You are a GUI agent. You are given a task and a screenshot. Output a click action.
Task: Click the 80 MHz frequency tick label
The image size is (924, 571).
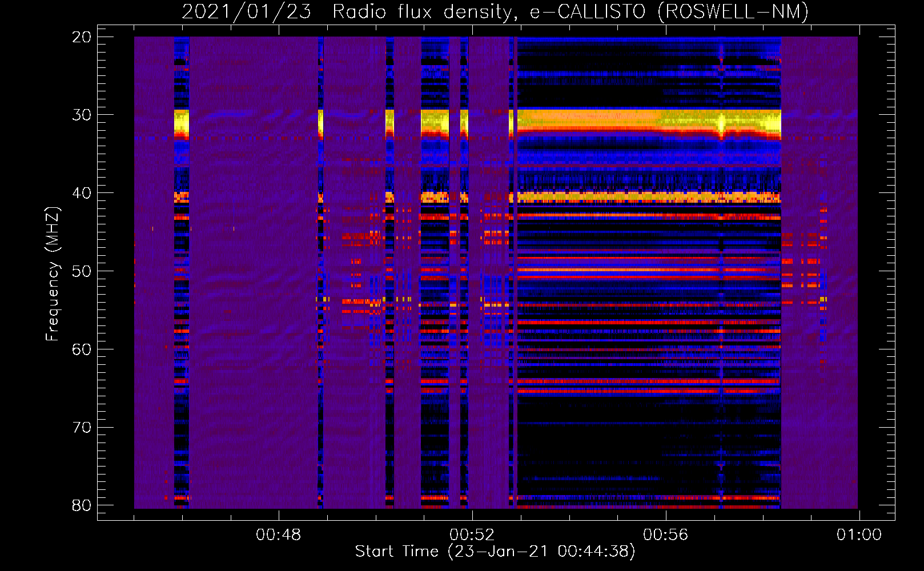point(82,506)
